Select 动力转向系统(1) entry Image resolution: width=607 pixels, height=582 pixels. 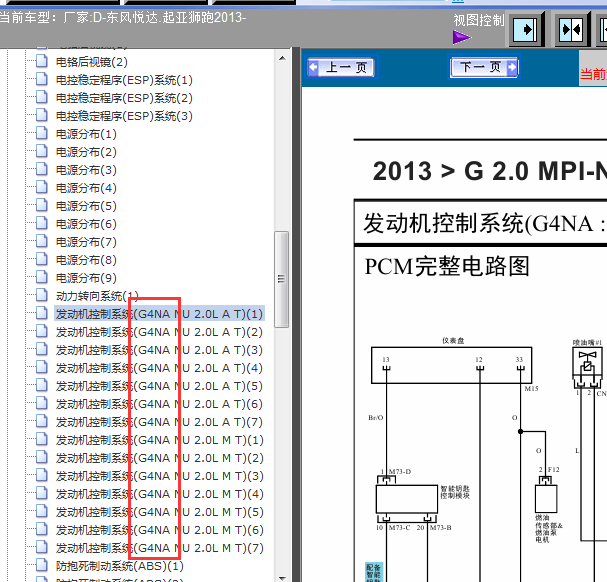(97, 296)
